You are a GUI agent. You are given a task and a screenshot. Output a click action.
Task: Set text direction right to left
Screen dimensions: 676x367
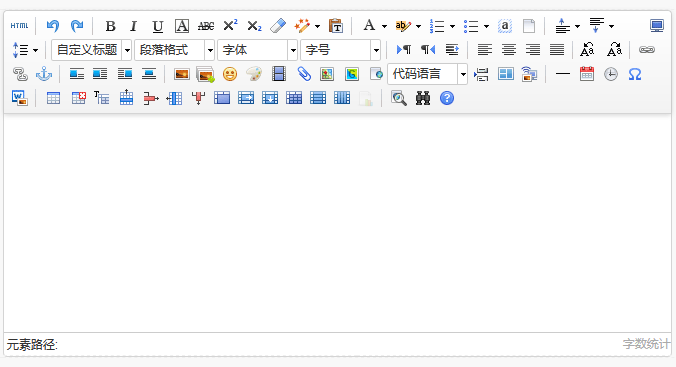(x=428, y=50)
